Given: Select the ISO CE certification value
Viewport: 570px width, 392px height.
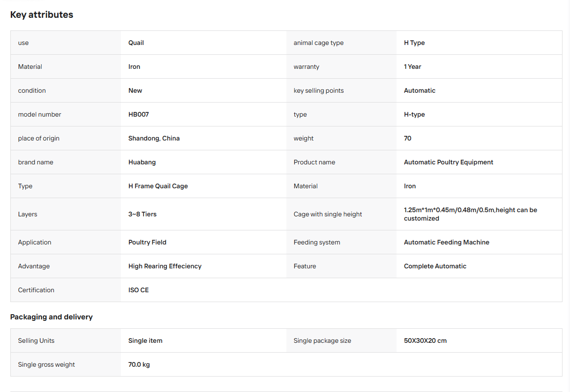Looking at the screenshot, I should pos(138,290).
